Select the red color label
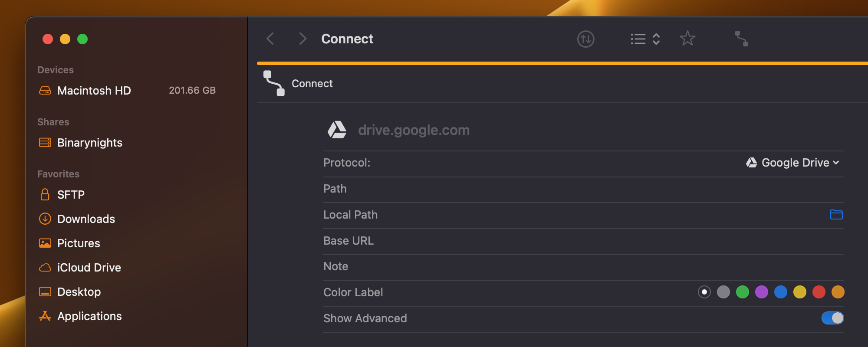Screen dimensions: 868x347 (819, 292)
